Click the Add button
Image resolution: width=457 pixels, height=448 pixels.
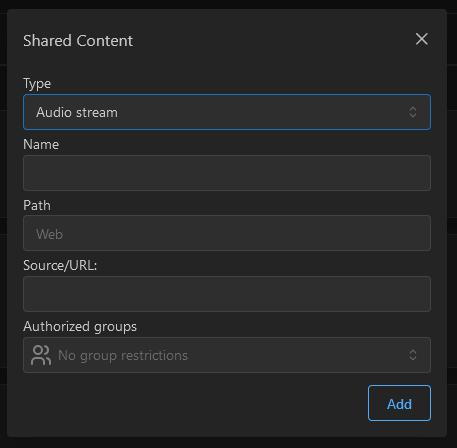tap(399, 403)
